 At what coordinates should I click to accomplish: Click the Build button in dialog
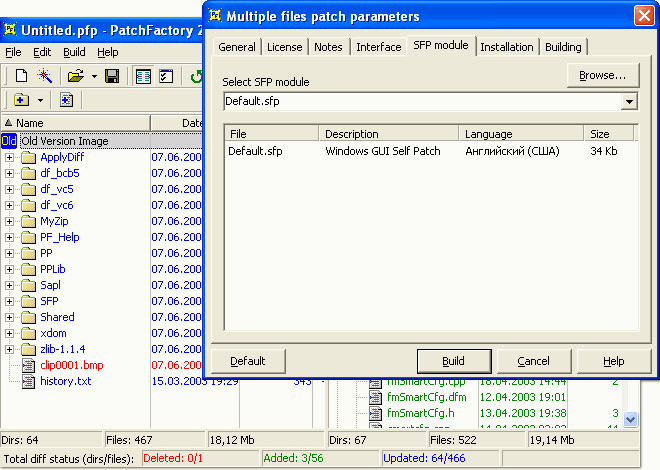[x=454, y=361]
